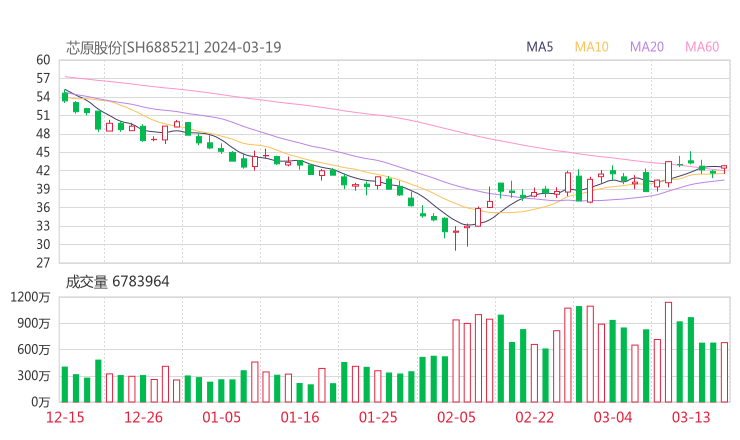Click the 02-05 date axis label
740x440 pixels.
(456, 417)
